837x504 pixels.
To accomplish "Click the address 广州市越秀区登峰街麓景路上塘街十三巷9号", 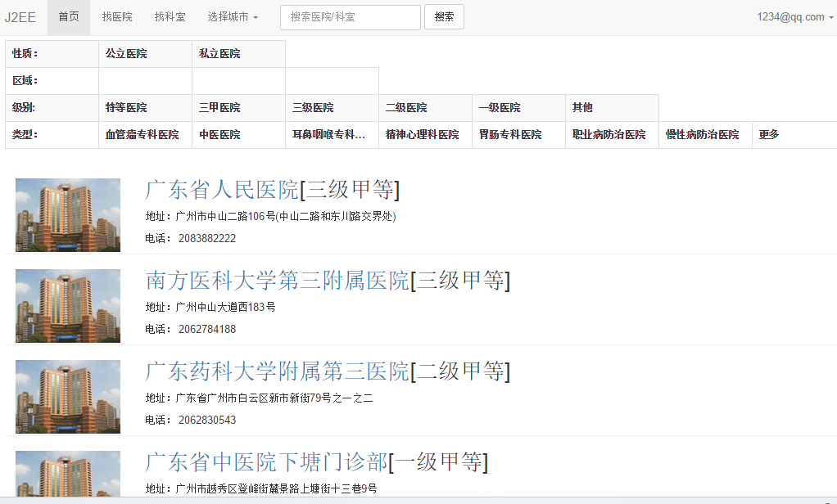I will (x=276, y=488).
